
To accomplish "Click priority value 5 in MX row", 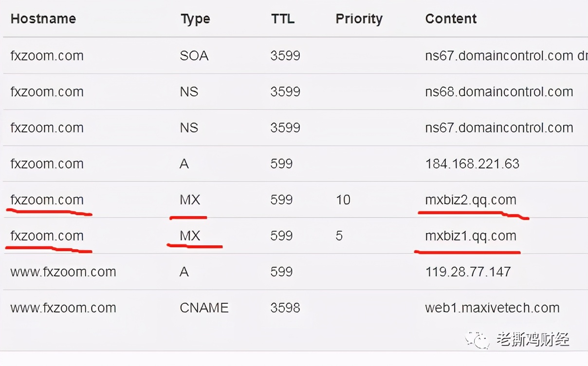I will click(x=339, y=236).
